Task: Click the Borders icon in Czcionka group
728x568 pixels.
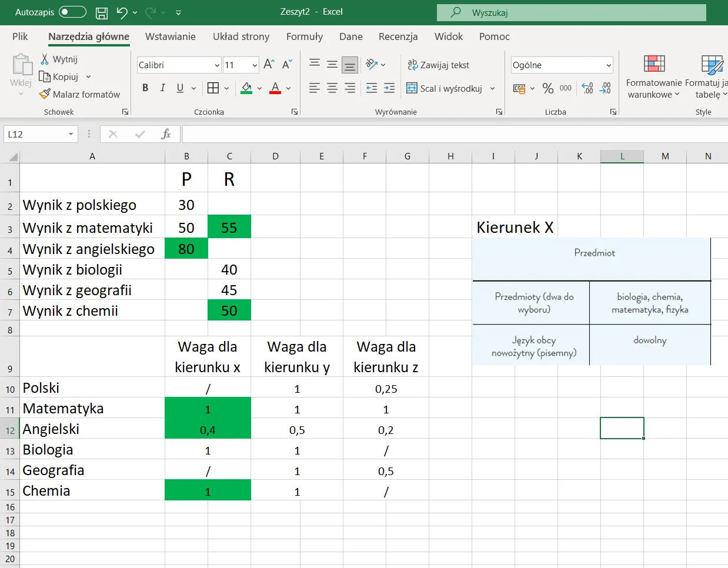Action: point(213,88)
